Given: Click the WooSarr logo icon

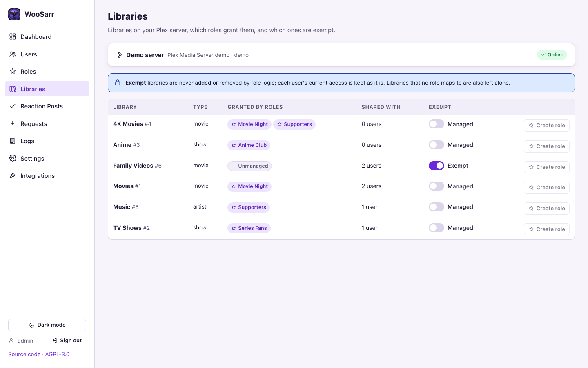Looking at the screenshot, I should 14,14.
